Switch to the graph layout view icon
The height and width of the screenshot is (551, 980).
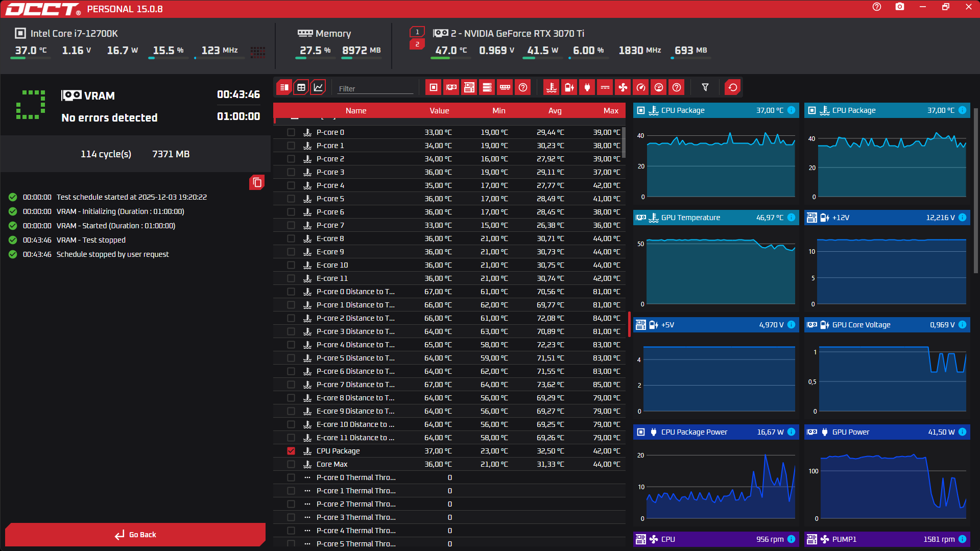tap(318, 87)
